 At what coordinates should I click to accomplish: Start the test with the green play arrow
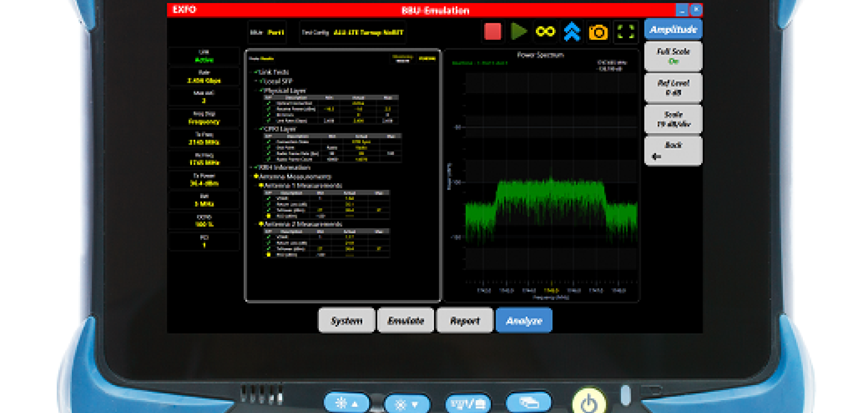pyautogui.click(x=519, y=31)
